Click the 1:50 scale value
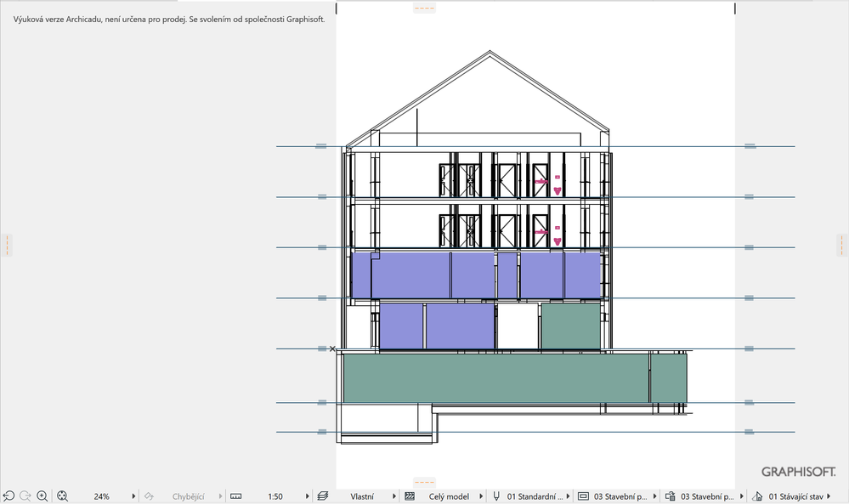This screenshot has width=849, height=504. pyautogui.click(x=275, y=496)
